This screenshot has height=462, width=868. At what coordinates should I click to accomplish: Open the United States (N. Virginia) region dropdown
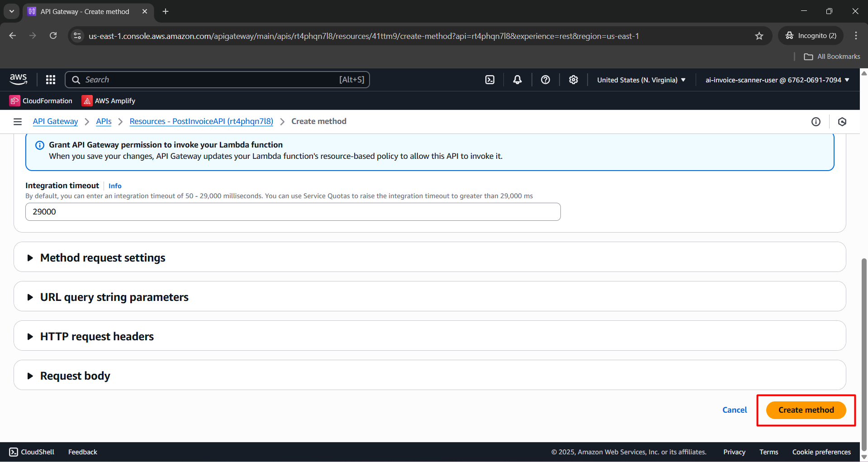pyautogui.click(x=641, y=80)
